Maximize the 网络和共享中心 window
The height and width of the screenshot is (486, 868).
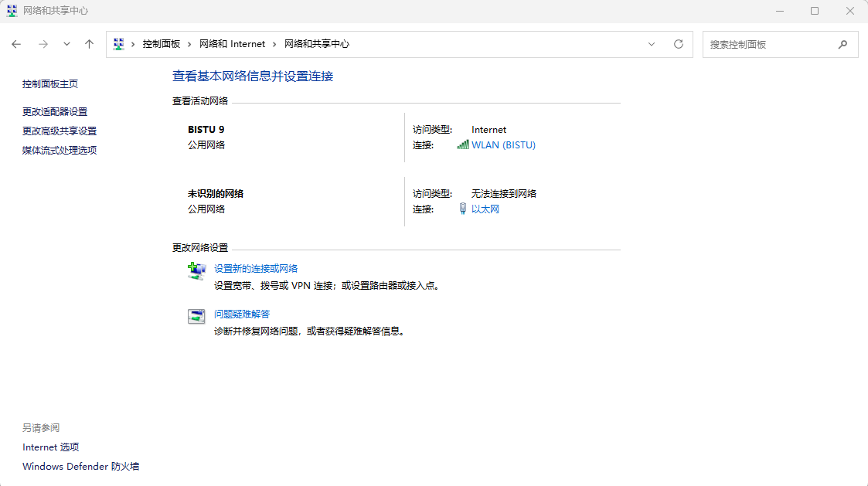(815, 11)
